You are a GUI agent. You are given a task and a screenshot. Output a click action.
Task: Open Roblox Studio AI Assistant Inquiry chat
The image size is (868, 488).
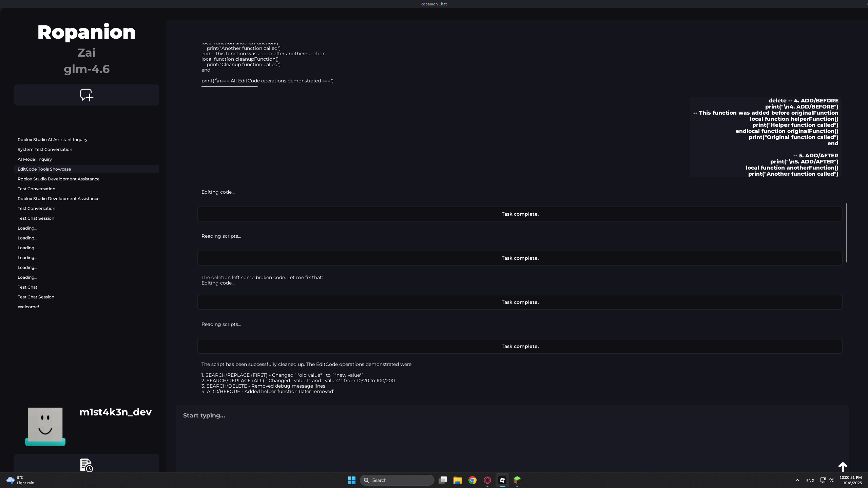[x=53, y=139]
